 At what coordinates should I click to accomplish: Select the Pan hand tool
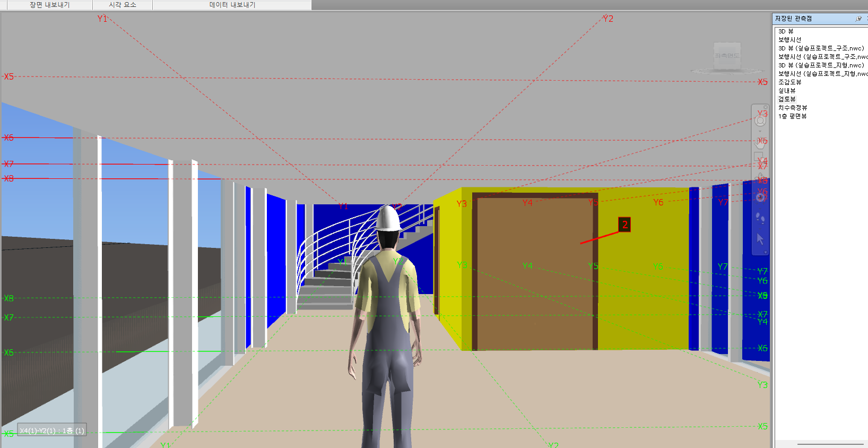tap(760, 142)
